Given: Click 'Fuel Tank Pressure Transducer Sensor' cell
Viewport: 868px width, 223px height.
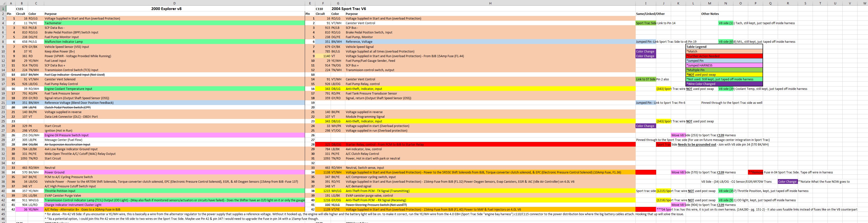Looking at the screenshot, I should click(x=490, y=94).
